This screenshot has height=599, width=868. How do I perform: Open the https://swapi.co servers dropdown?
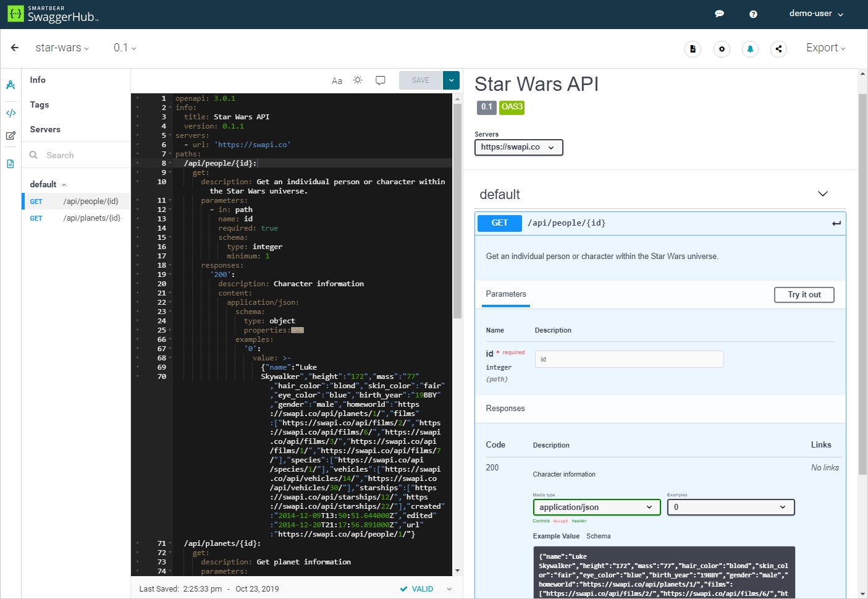[x=518, y=147]
